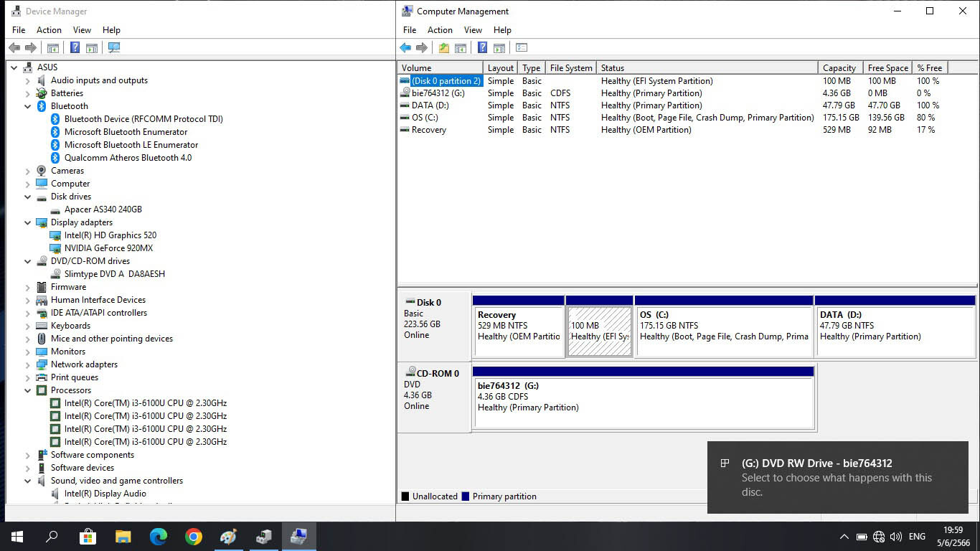Image resolution: width=980 pixels, height=551 pixels.
Task: Open File menu in Device Manager
Action: coord(19,30)
